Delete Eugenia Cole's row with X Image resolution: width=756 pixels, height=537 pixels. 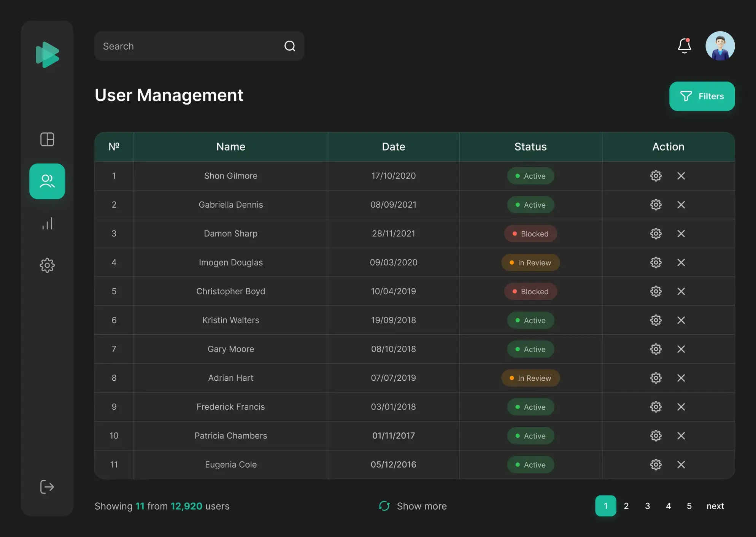(x=681, y=465)
